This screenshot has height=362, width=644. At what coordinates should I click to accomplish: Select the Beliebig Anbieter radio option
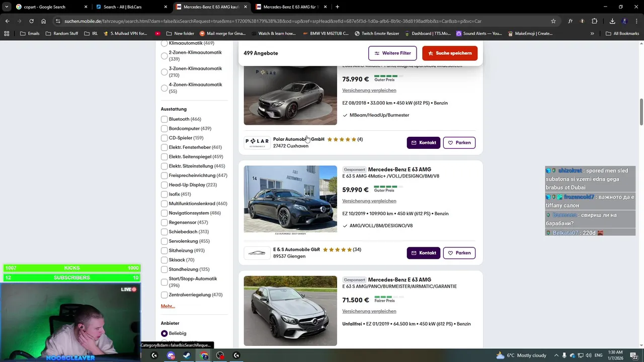(164, 333)
